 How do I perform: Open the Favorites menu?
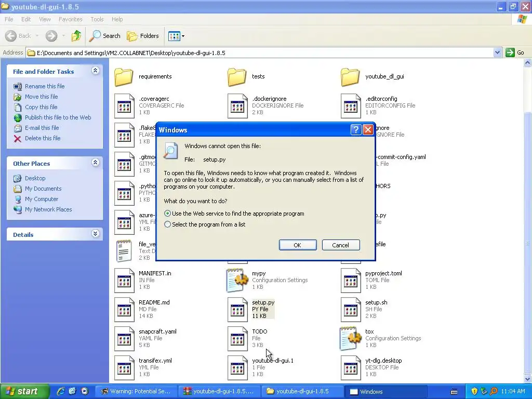70,19
